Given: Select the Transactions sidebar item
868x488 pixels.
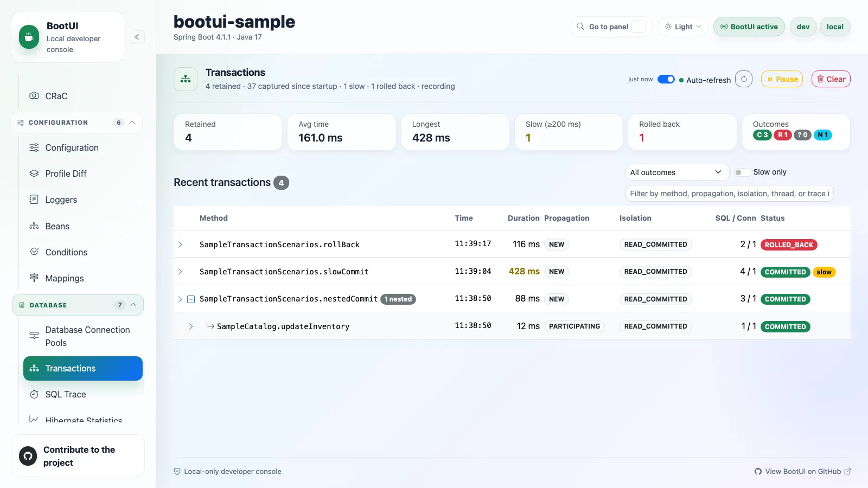Looking at the screenshot, I should click(x=83, y=368).
